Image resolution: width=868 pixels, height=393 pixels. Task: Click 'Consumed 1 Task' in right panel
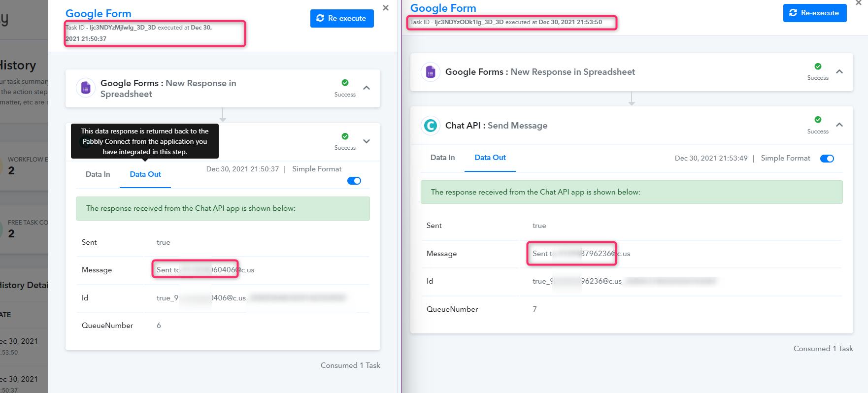tap(823, 349)
